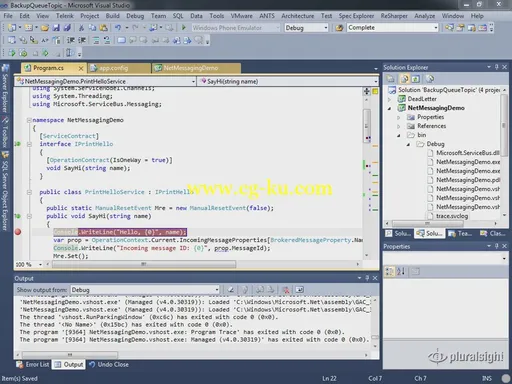Image resolution: width=512 pixels, height=384 pixels.
Task: Click the Solution Explorer toolbar icon near Complete box
Action: point(449,28)
